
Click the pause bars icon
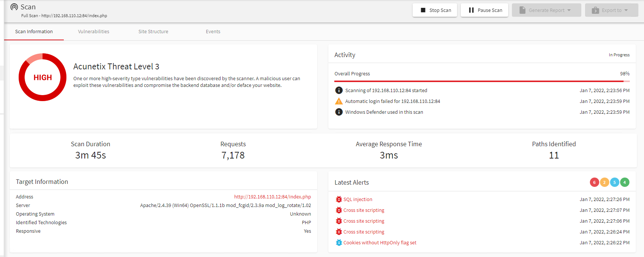(x=471, y=10)
